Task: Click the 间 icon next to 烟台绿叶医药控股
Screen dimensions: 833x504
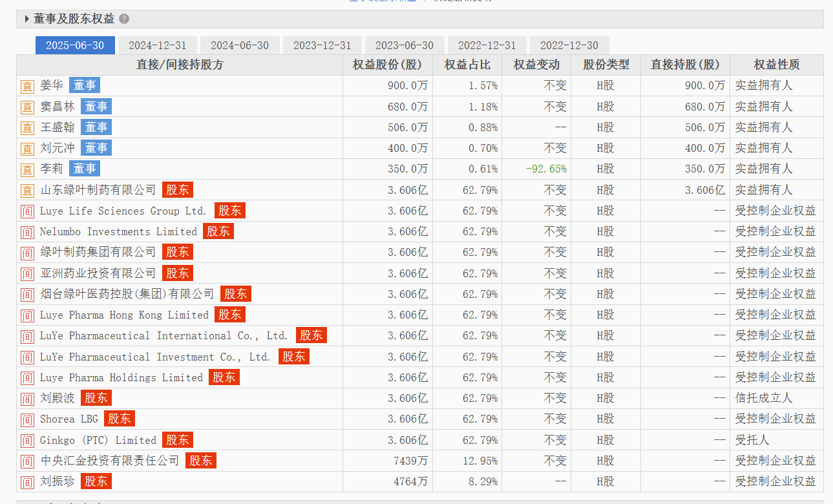Action: coord(27,294)
